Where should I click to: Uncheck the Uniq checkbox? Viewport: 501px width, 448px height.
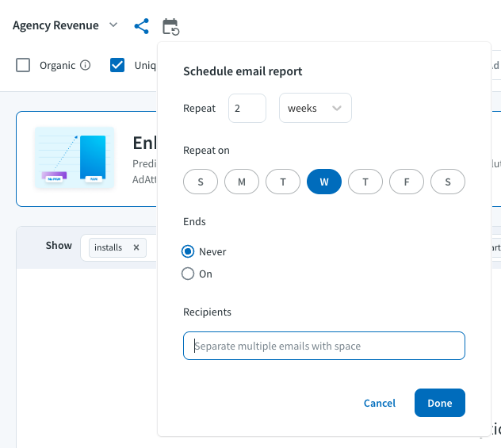(117, 65)
